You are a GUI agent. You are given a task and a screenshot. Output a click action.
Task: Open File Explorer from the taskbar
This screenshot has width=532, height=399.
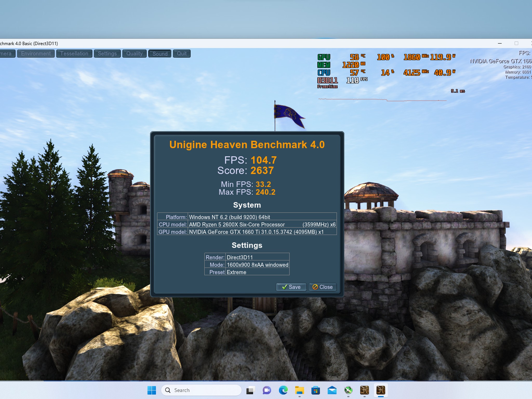tap(299, 390)
